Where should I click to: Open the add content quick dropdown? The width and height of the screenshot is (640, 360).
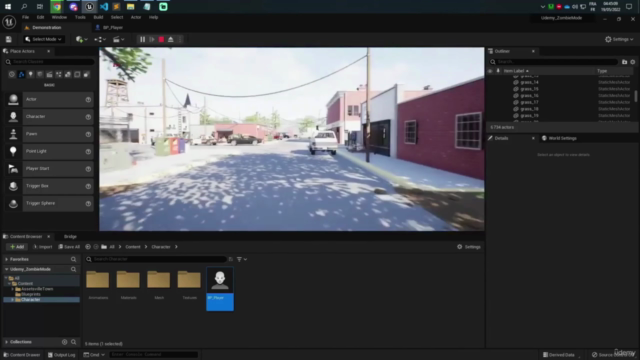click(x=82, y=40)
